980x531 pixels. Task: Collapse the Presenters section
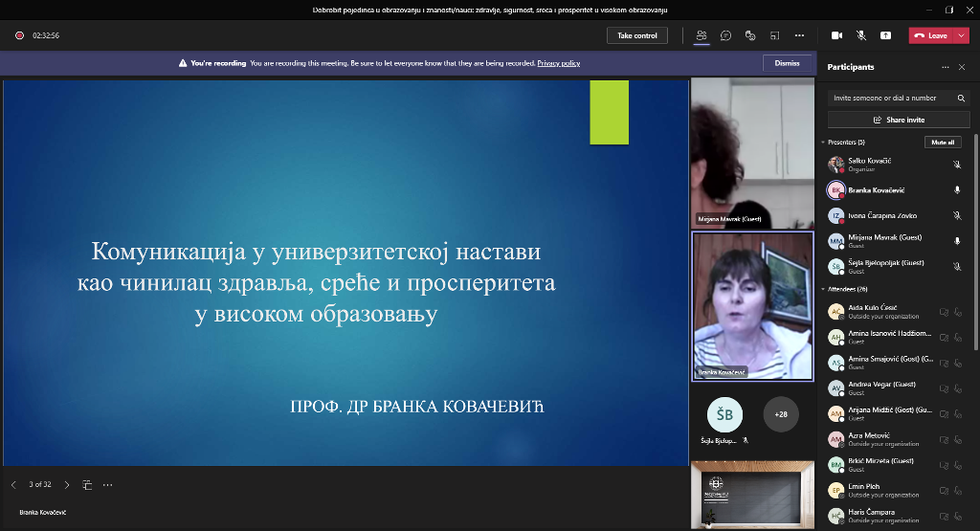click(822, 142)
